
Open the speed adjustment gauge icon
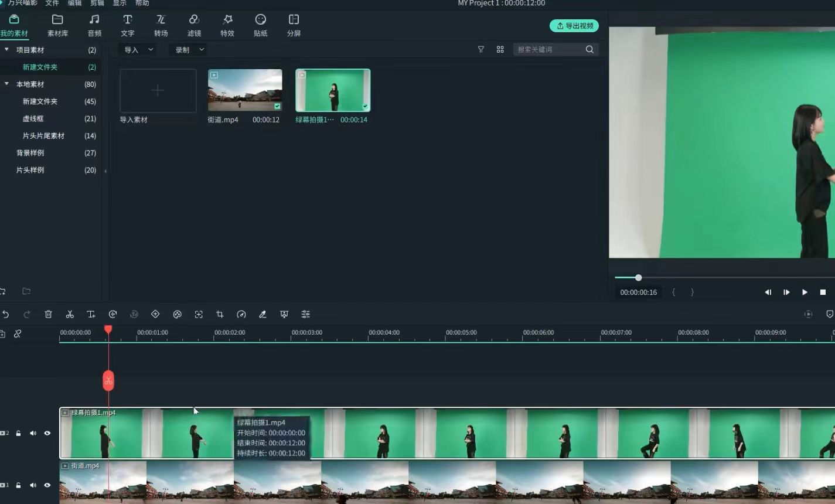[241, 314]
